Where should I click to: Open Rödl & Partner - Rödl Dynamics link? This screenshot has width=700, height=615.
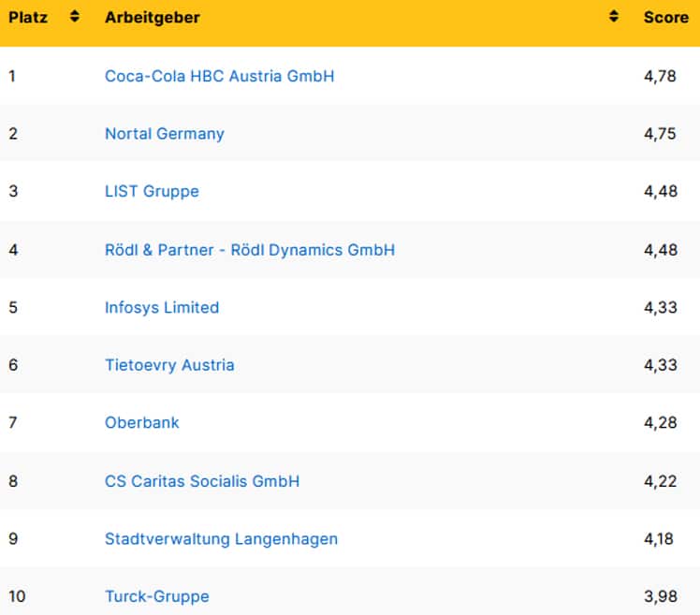[250, 250]
